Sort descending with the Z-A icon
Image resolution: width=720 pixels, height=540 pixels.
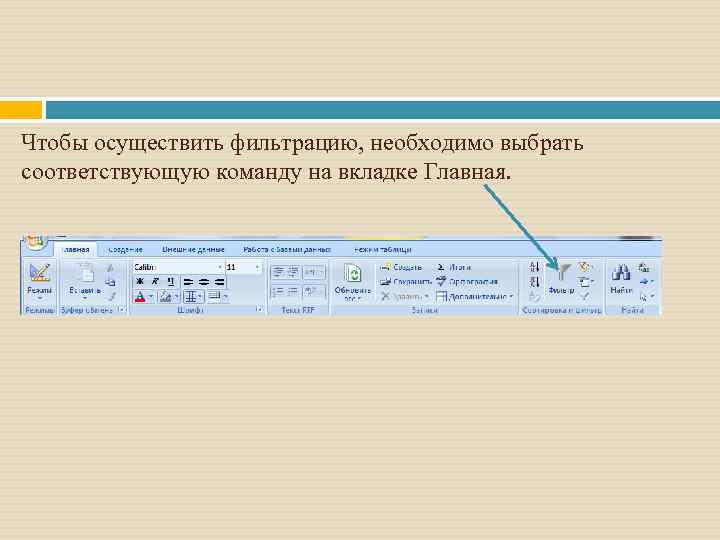coord(534,281)
